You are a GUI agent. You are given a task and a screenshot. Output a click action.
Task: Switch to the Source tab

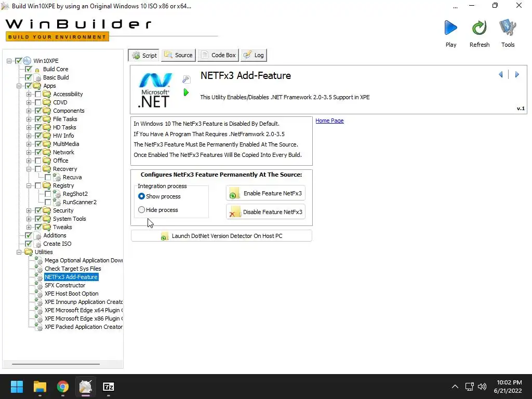pyautogui.click(x=179, y=55)
